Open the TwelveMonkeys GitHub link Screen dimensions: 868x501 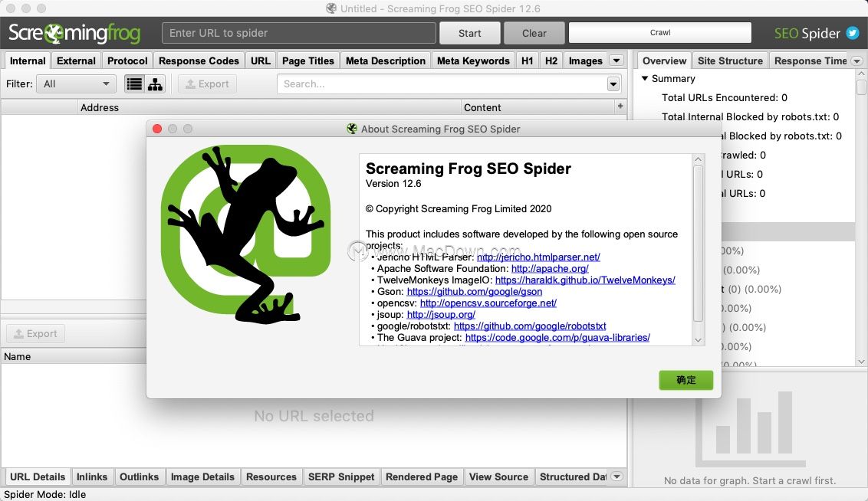coord(585,280)
